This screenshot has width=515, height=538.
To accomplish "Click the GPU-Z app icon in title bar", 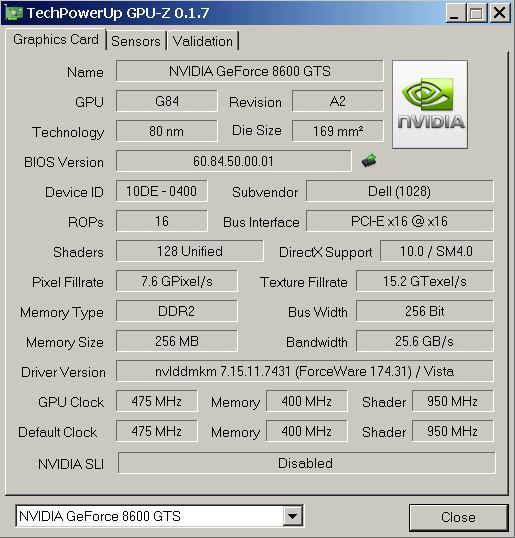I will [14, 13].
